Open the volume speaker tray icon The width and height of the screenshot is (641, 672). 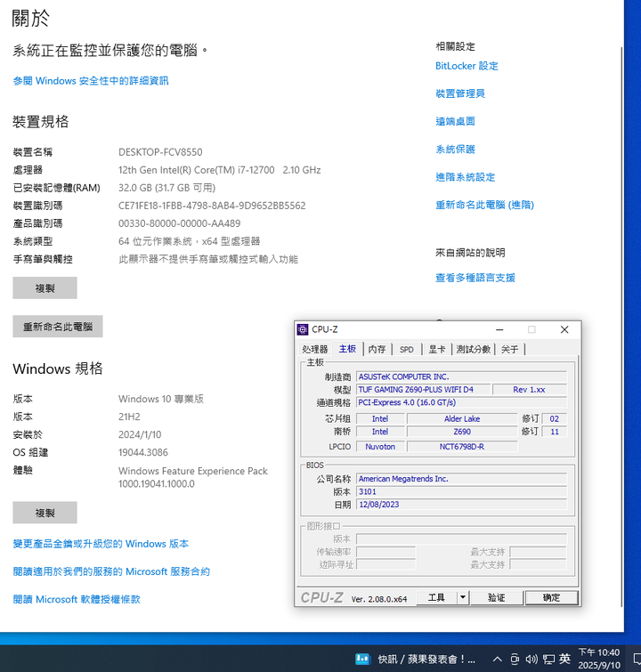click(531, 659)
